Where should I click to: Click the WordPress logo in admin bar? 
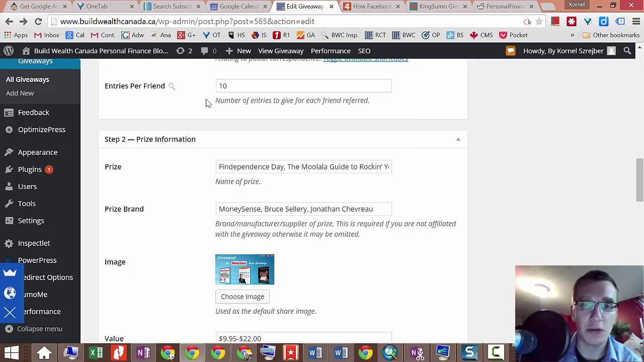[9, 51]
